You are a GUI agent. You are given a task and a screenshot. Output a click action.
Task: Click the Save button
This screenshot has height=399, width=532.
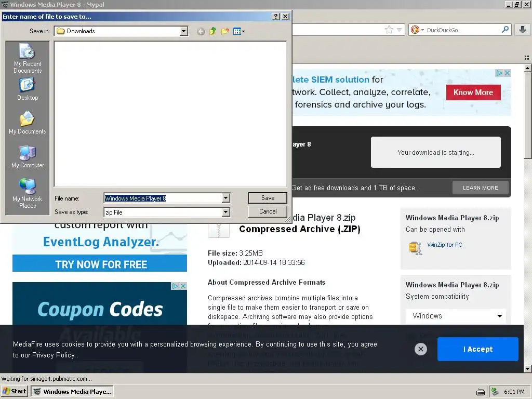268,198
